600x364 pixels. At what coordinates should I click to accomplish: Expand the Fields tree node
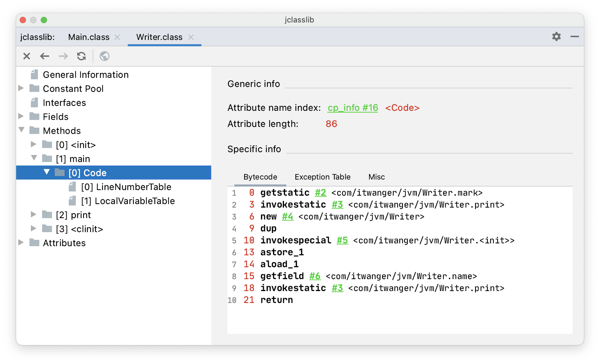click(21, 116)
